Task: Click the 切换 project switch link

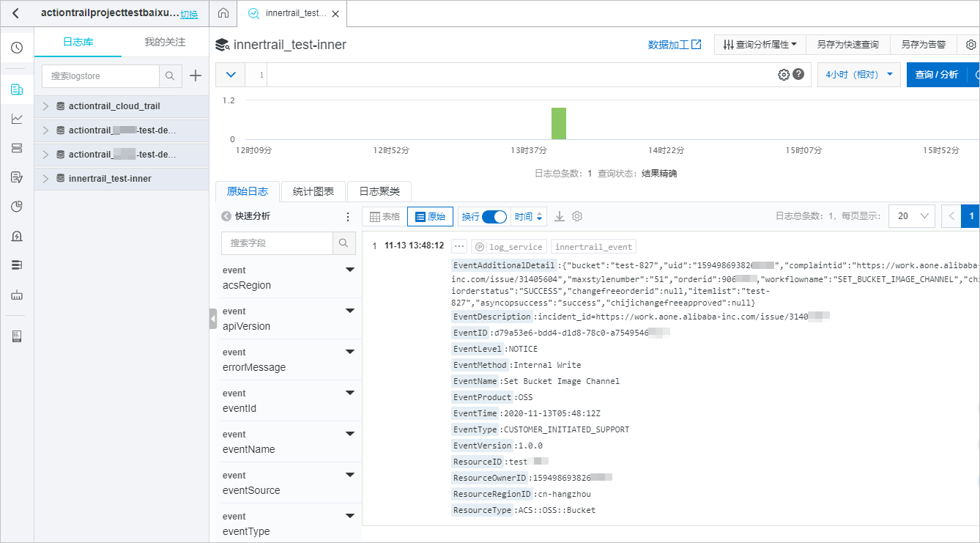Action: (x=189, y=15)
